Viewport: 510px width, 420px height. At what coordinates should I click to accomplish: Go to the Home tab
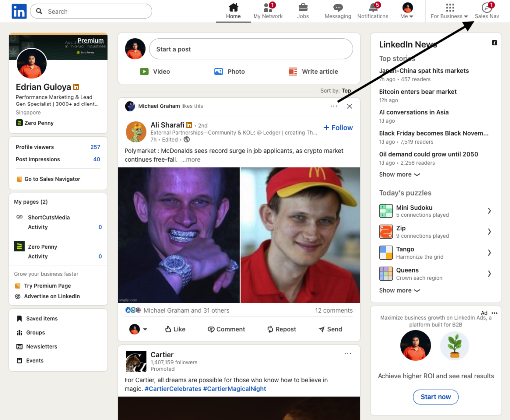coord(233,11)
